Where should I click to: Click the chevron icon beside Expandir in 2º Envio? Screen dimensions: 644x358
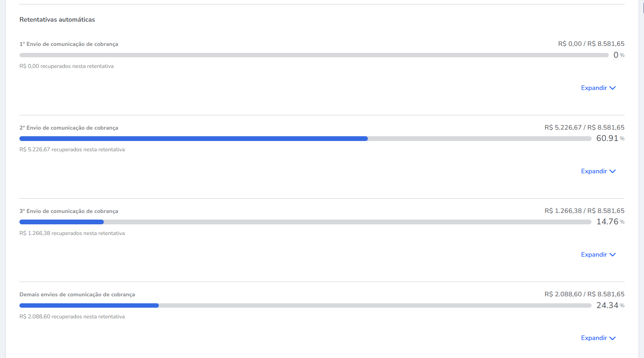pos(612,171)
